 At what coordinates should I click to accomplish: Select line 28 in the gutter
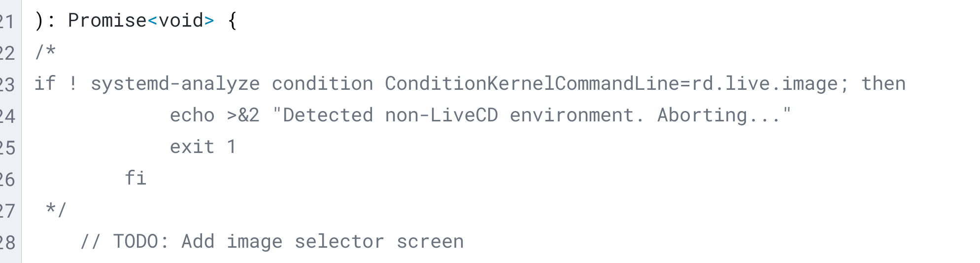click(7, 242)
